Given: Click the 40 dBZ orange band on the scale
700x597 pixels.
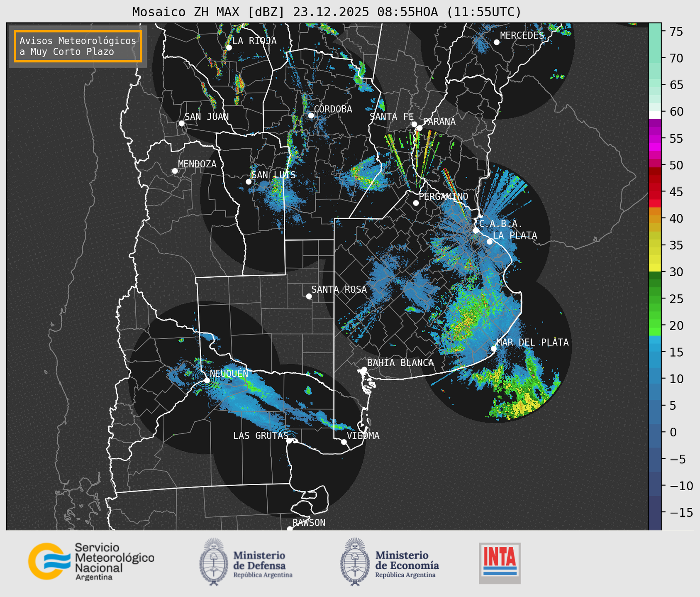Looking at the screenshot, I should (655, 218).
